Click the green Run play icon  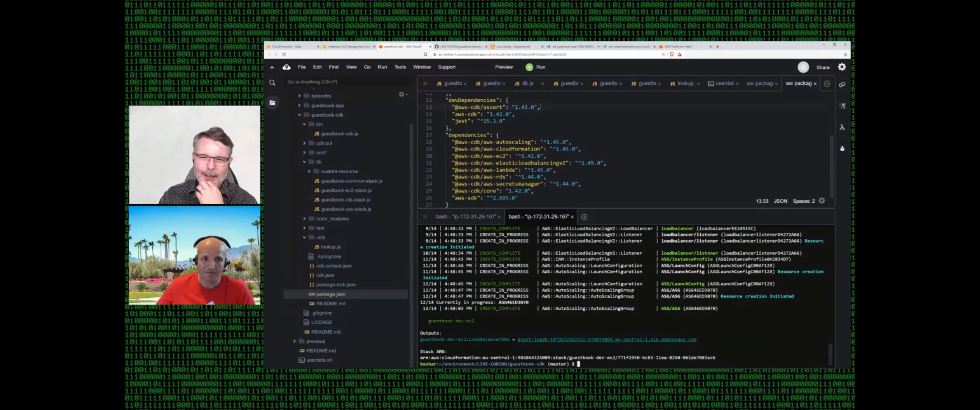tap(529, 67)
